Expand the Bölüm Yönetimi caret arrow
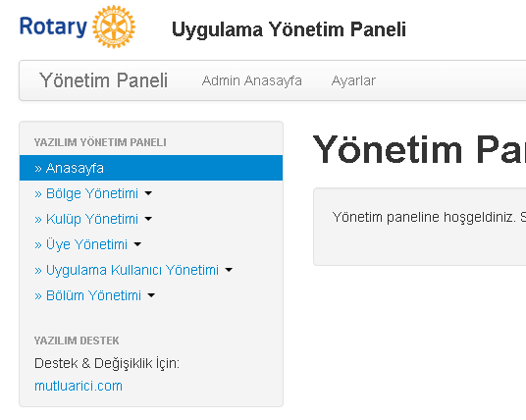The image size is (526, 420). tap(152, 295)
